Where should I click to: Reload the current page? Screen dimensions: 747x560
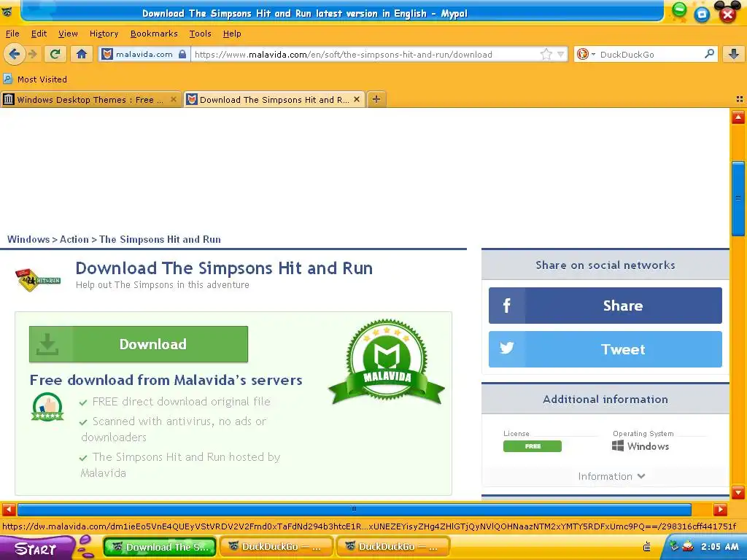tap(55, 54)
